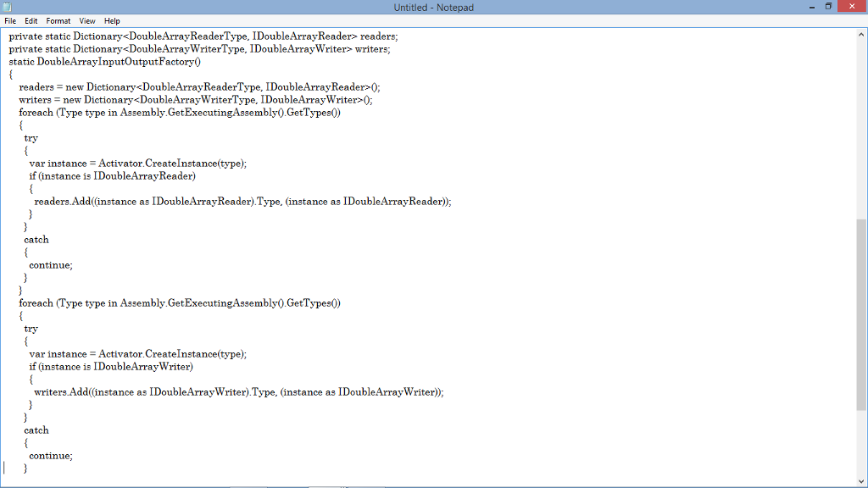This screenshot has height=488, width=868.
Task: Click the line ending with 'writers;'
Action: click(x=199, y=49)
